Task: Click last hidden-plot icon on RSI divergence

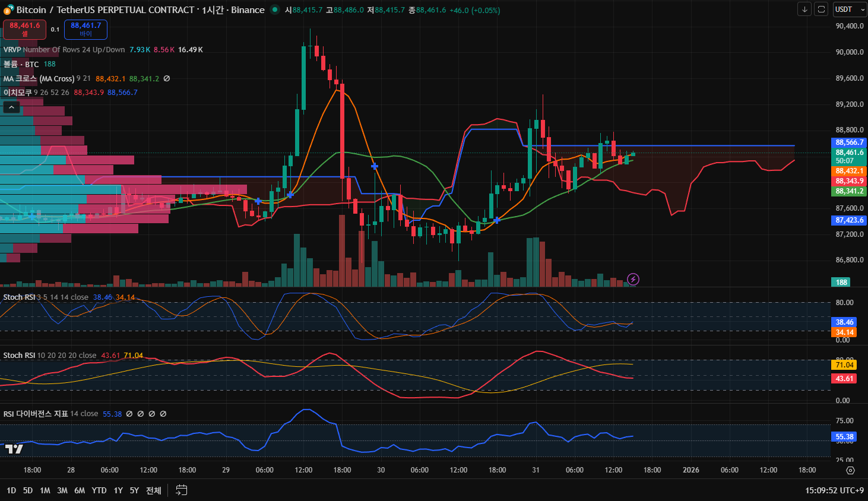Action: click(x=163, y=414)
